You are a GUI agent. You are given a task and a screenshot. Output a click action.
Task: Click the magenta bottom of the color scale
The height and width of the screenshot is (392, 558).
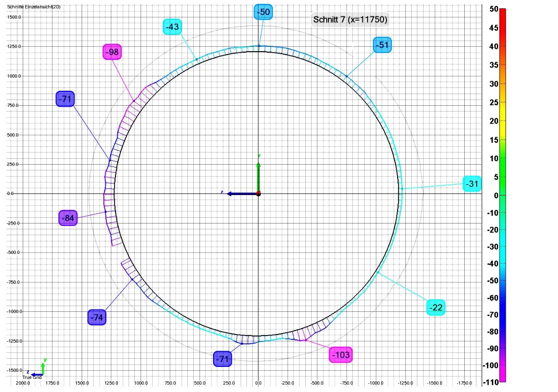tap(502, 379)
